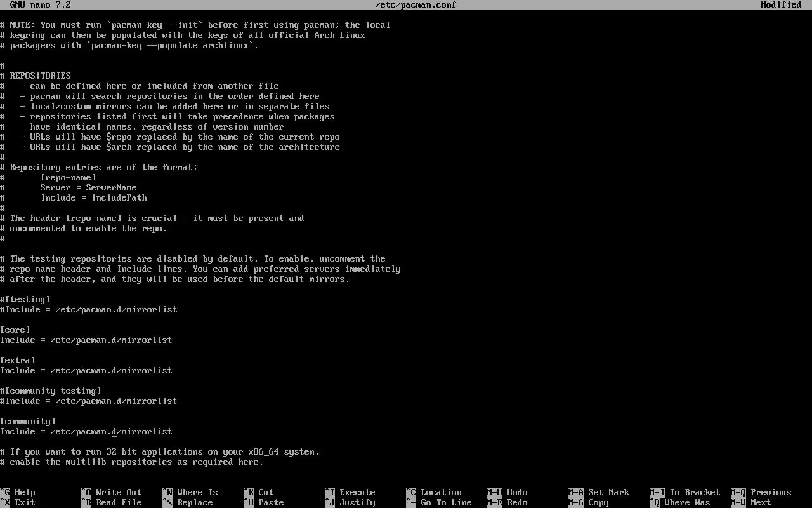The height and width of the screenshot is (508, 812).
Task: Click the Replace shortcut
Action: click(x=187, y=502)
